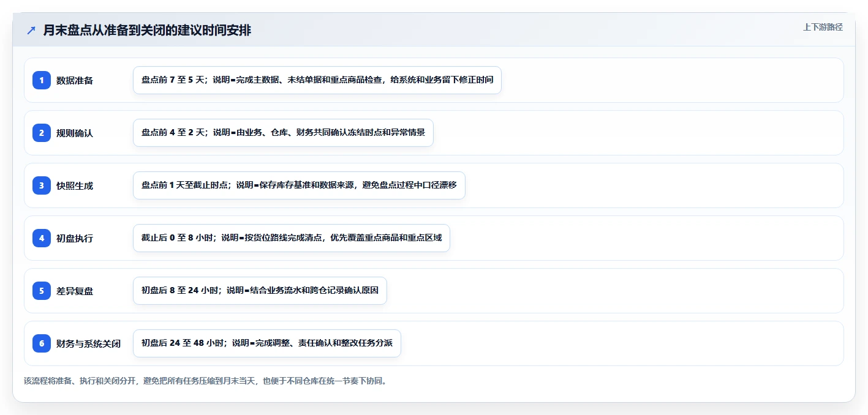Click the 快照生成 step label

[75, 185]
